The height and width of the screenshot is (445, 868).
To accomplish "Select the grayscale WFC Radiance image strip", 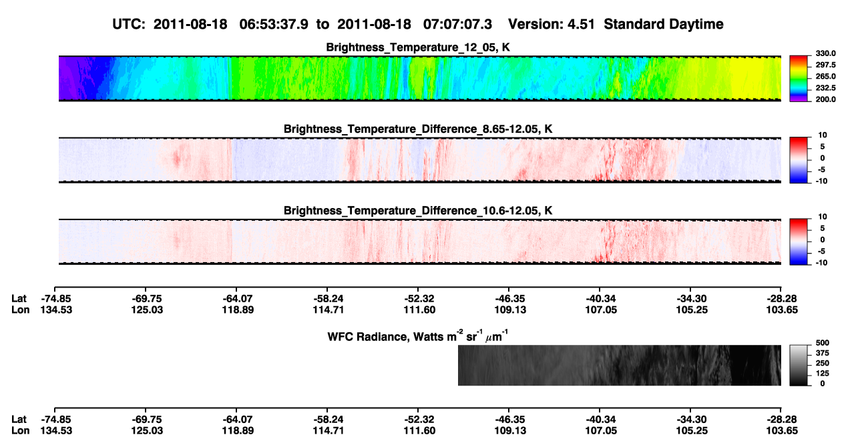I will pyautogui.click(x=620, y=366).
